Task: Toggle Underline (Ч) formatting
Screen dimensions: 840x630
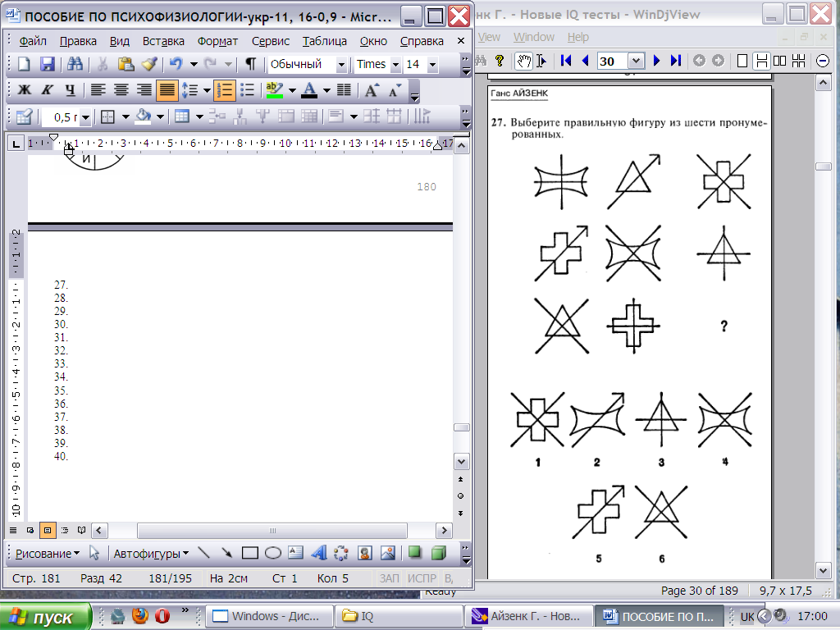Action: pyautogui.click(x=71, y=90)
